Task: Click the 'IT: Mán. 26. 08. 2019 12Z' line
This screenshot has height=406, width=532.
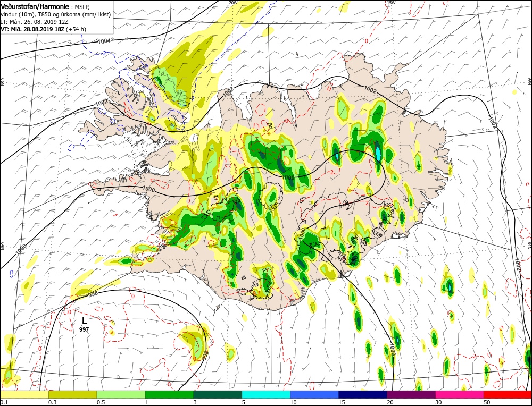Action: pyautogui.click(x=35, y=22)
